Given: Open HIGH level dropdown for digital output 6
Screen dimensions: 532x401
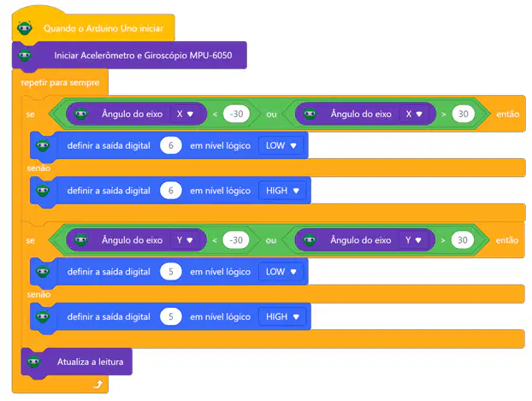Looking at the screenshot, I should pos(282,191).
